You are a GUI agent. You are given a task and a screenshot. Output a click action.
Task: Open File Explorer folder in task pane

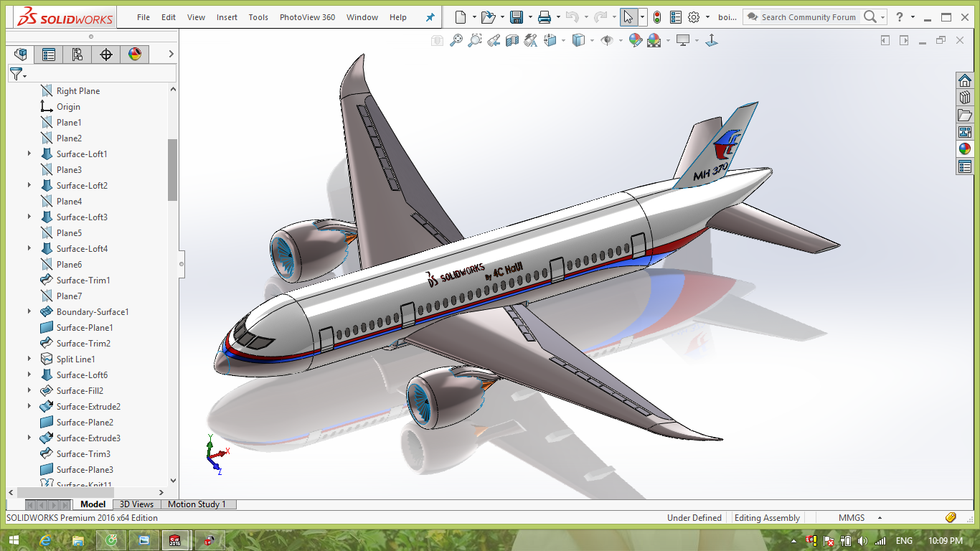click(x=965, y=115)
